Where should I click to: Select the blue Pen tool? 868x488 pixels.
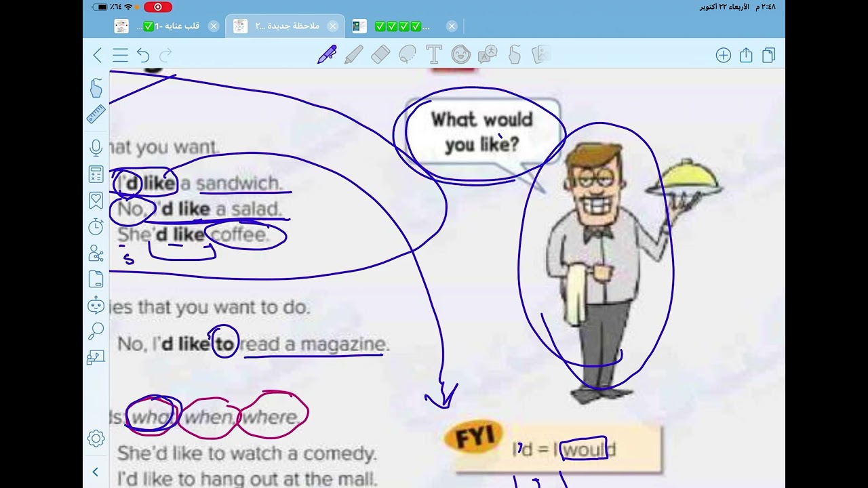click(327, 55)
